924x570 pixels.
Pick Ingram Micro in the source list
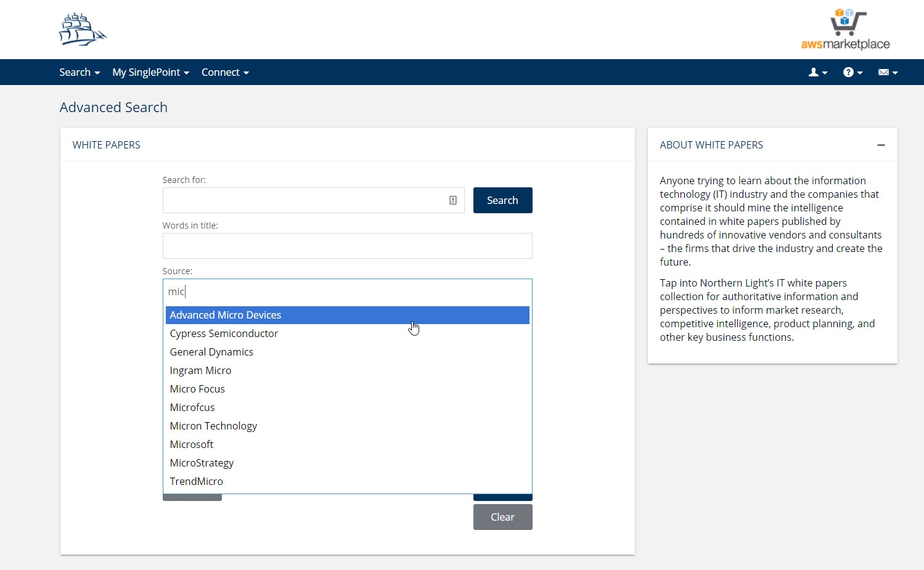pyautogui.click(x=347, y=370)
